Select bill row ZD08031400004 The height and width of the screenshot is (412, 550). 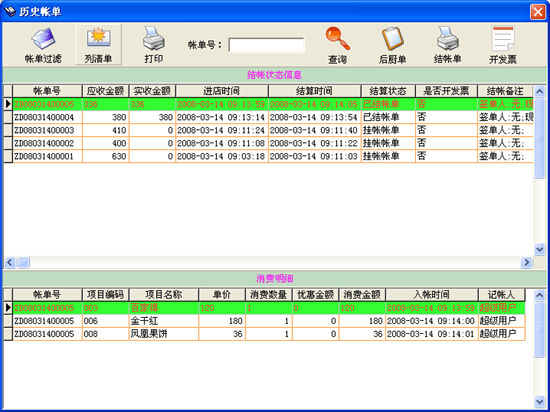[268, 117]
